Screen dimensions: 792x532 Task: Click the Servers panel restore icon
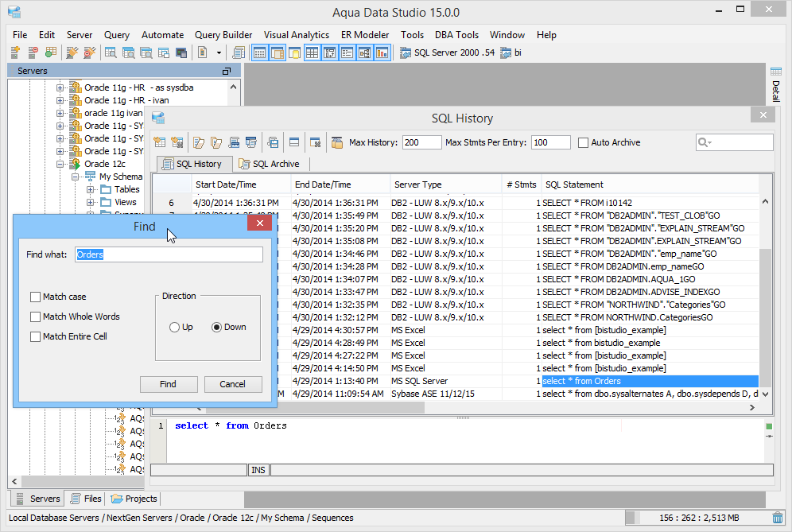[x=227, y=72]
